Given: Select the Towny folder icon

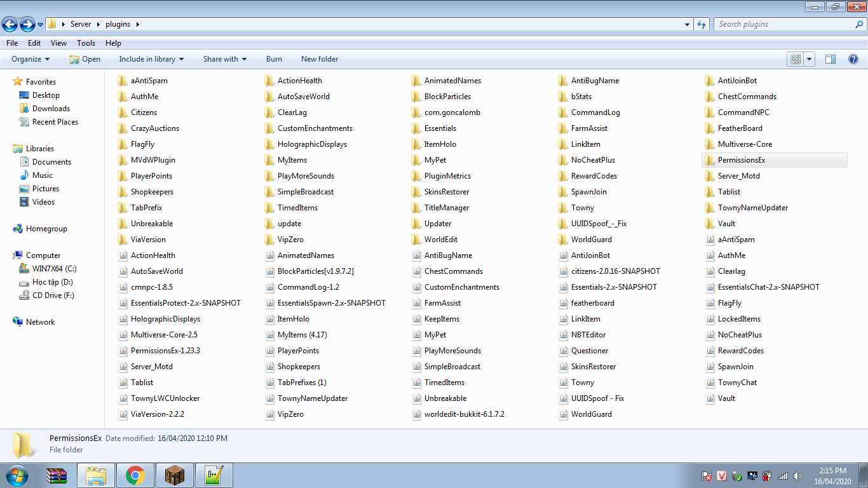Looking at the screenshot, I should (563, 208).
